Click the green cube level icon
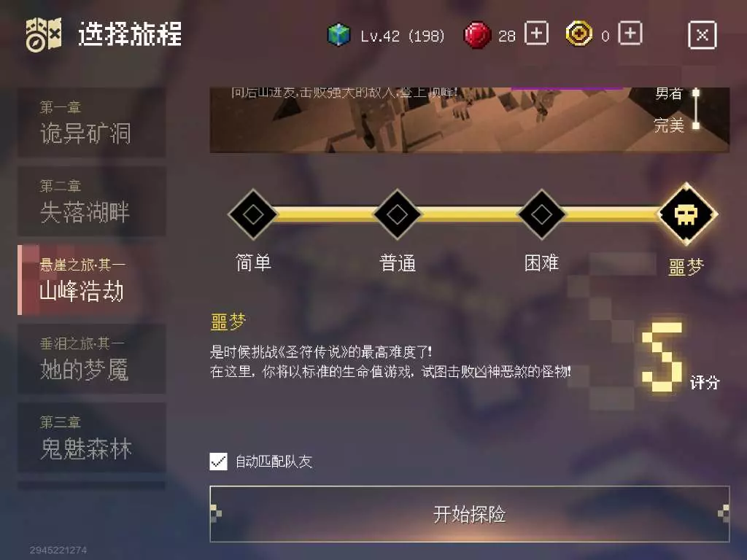Image resolution: width=747 pixels, height=560 pixels. [338, 35]
